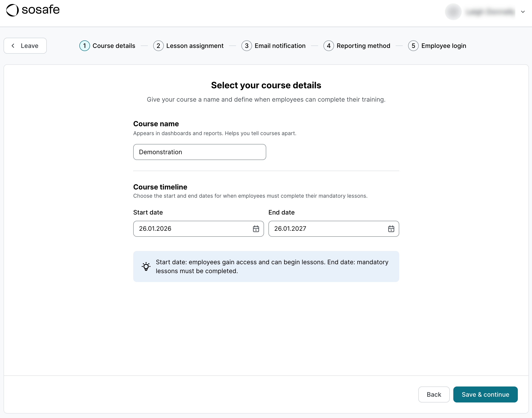The height and width of the screenshot is (418, 532).
Task: Click the sosafe logo
Action: click(33, 10)
